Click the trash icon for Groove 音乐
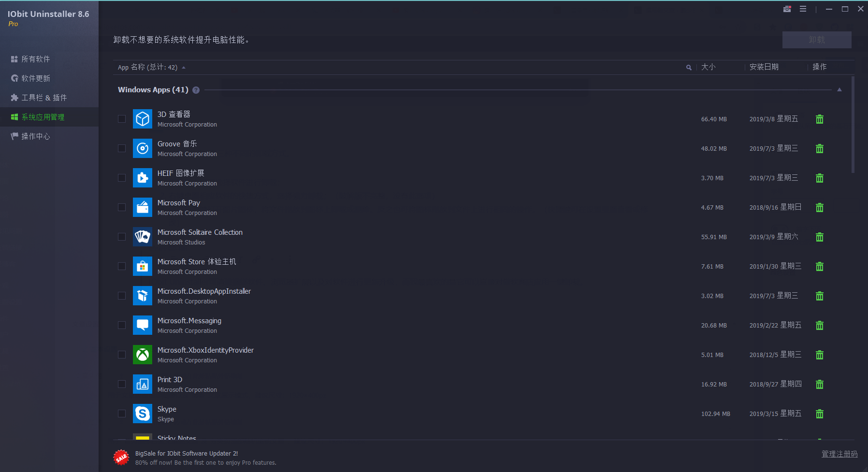 [820, 148]
